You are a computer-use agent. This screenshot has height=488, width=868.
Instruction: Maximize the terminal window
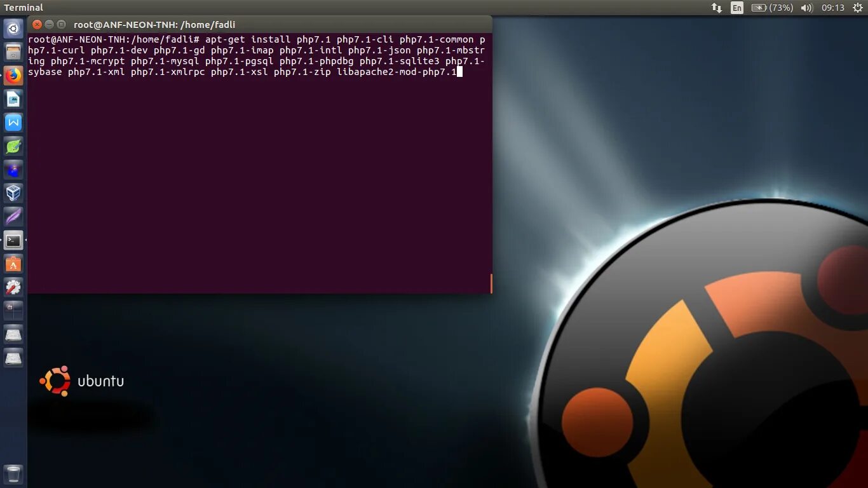click(61, 24)
